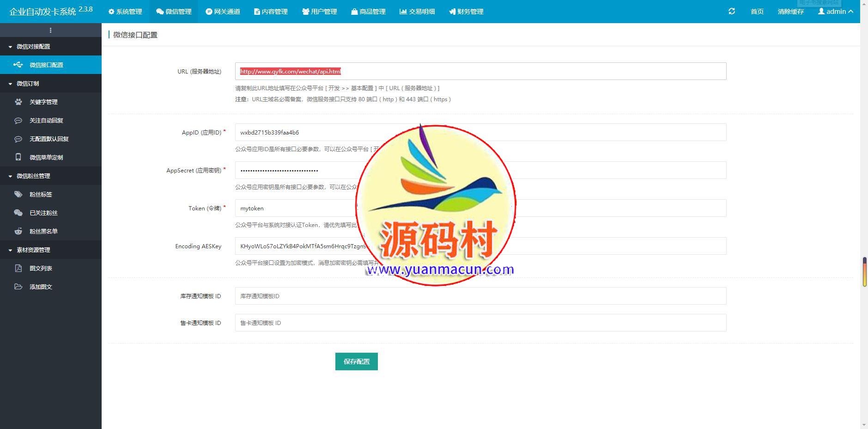The height and width of the screenshot is (429, 868).
Task: Collapse the 微信对接配置 section
Action: click(33, 46)
